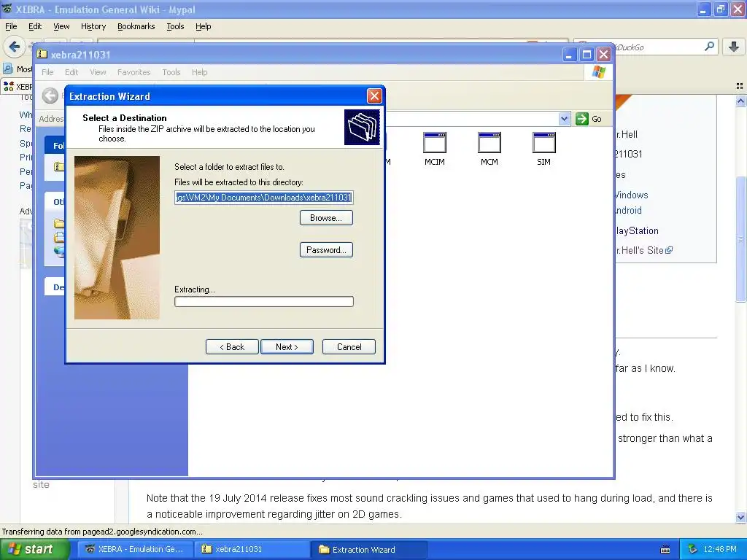
Task: Click the system tray clock 12:48 PM
Action: coord(720,549)
